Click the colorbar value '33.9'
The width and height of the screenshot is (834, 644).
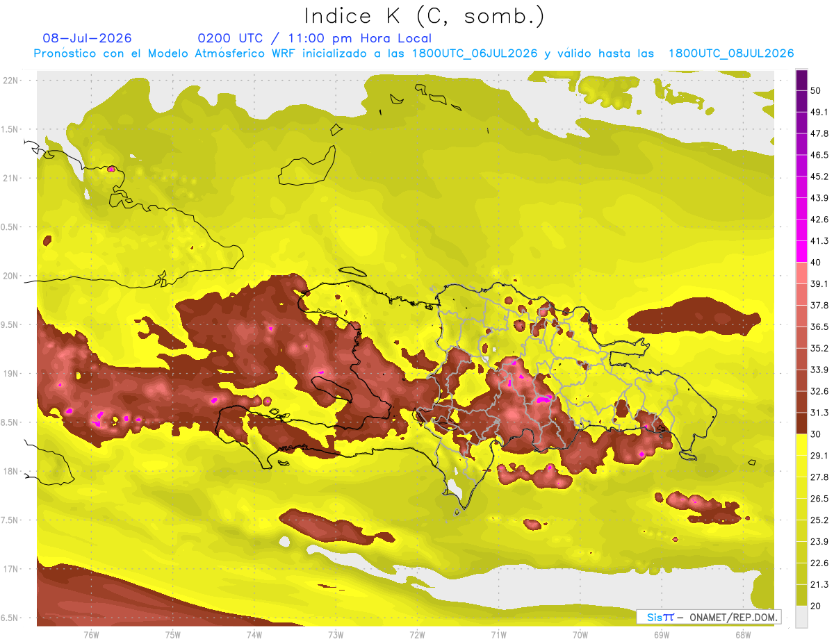(819, 370)
